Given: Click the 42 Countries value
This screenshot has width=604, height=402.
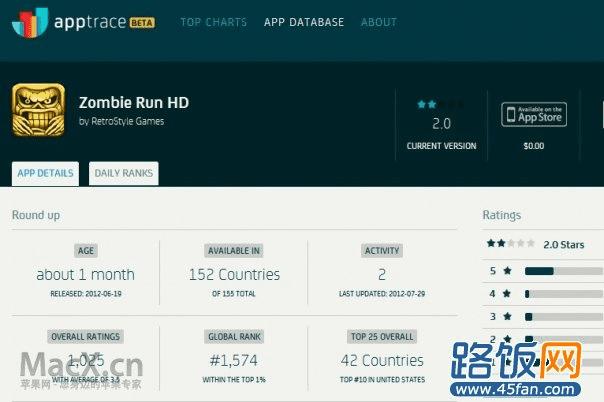Looking at the screenshot, I should click(x=382, y=360).
